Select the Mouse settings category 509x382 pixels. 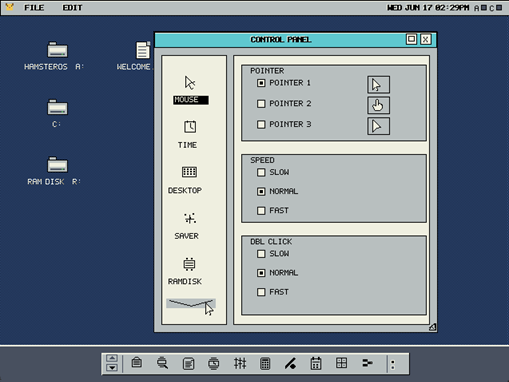190,90
